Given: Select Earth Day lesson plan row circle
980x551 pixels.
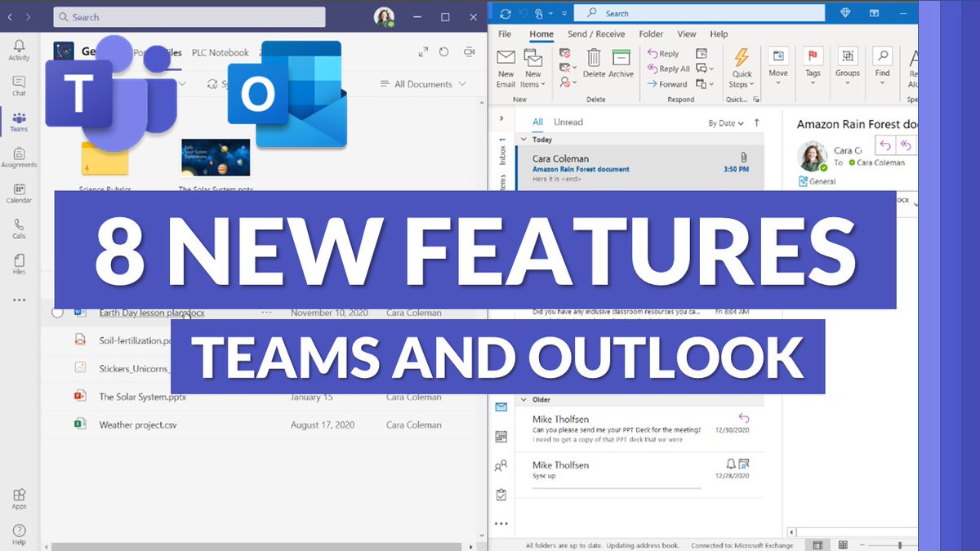Looking at the screenshot, I should coord(57,312).
